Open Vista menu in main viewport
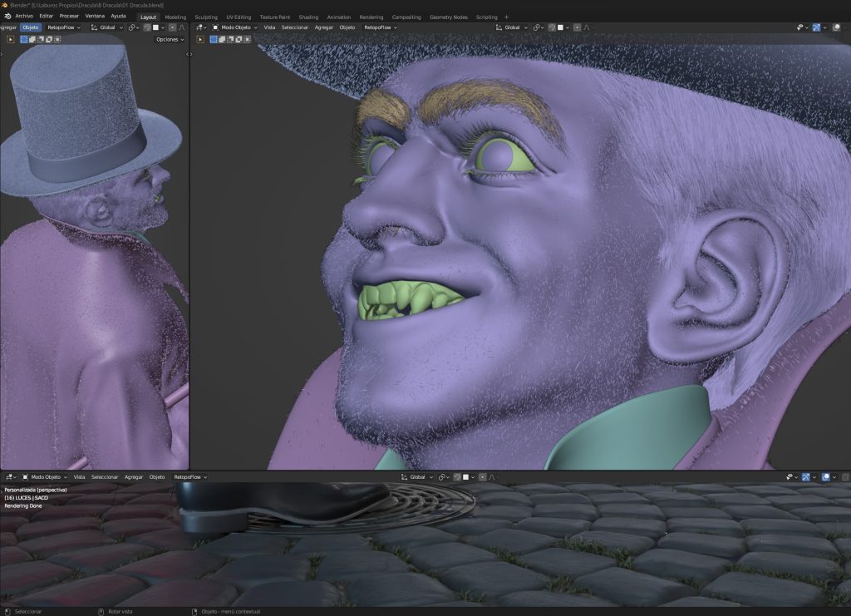The height and width of the screenshot is (616, 851). (x=270, y=27)
